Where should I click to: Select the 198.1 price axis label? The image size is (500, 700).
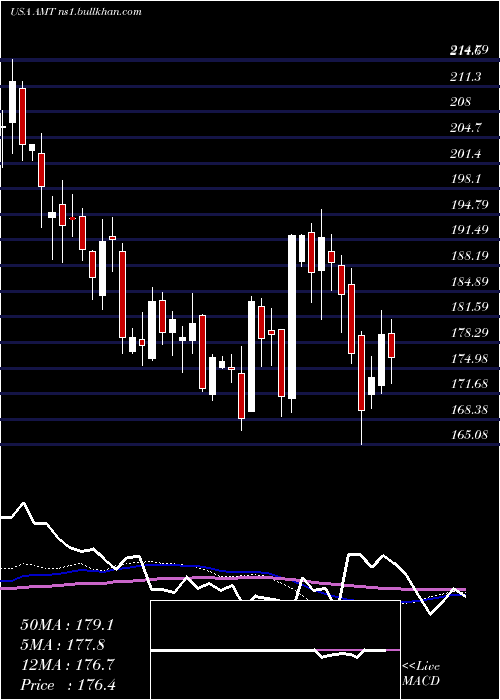click(466, 179)
